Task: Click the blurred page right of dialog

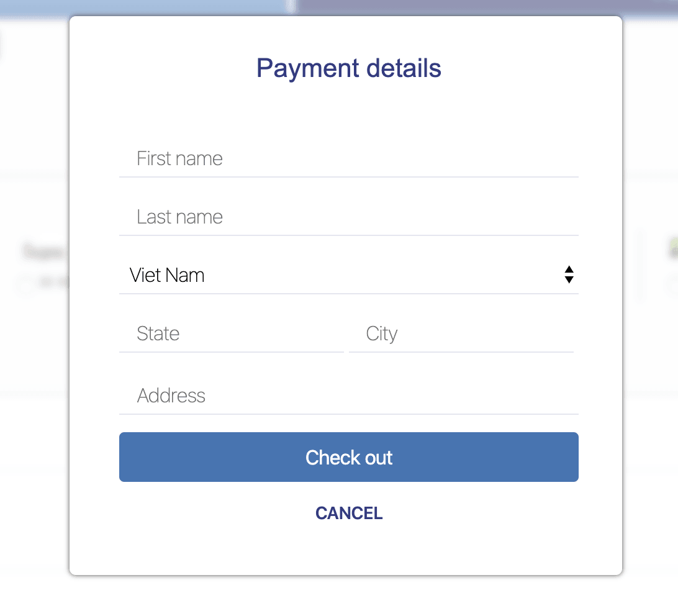Action: coord(650,303)
